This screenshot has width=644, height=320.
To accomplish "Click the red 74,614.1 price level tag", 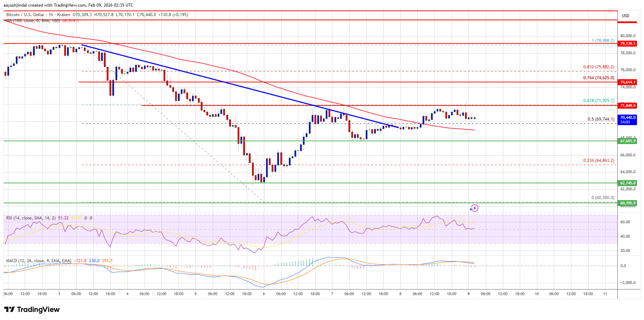I will pos(628,82).
